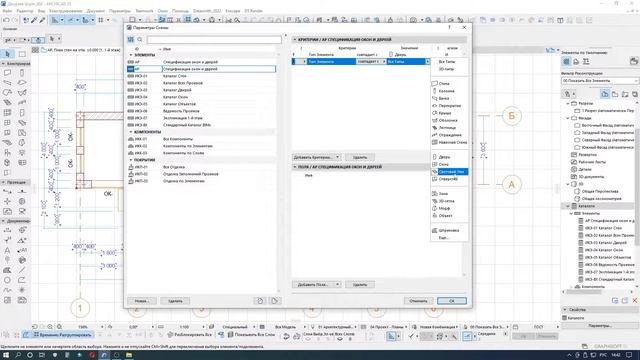The height and width of the screenshot is (360, 640).
Task: Click Layout Book icon in navigator
Action: pyautogui.click(x=625, y=94)
